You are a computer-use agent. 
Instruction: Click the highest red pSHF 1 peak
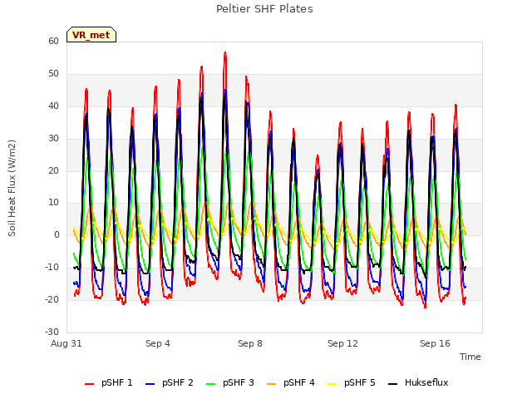(225, 53)
